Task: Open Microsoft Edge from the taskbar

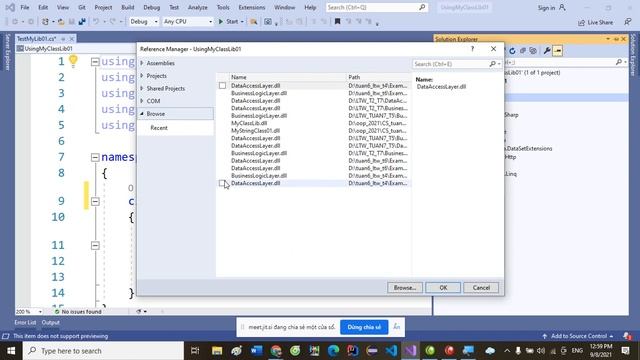Action: tap(333, 351)
